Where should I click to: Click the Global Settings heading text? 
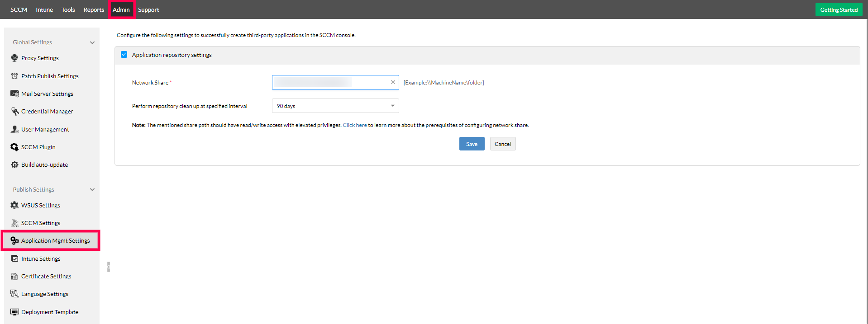pyautogui.click(x=33, y=42)
